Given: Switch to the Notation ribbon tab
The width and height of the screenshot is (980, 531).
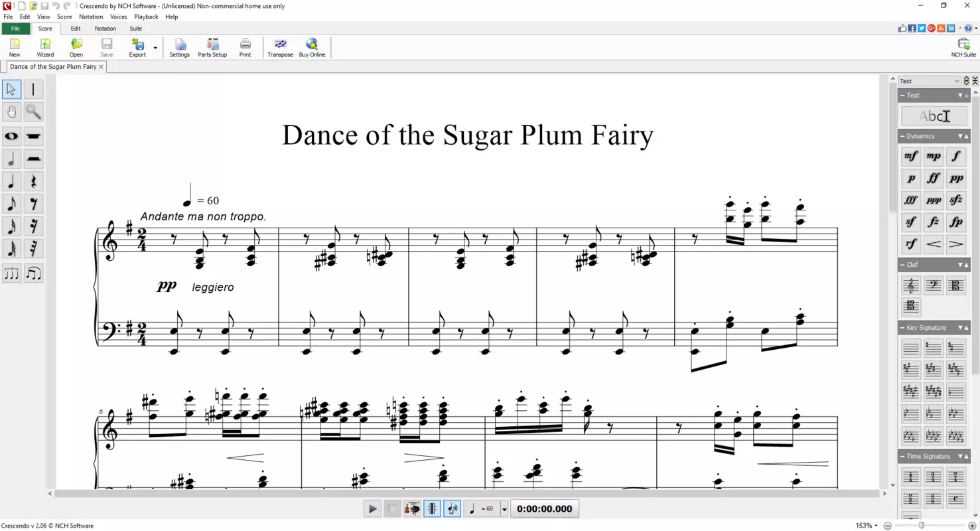Looking at the screenshot, I should [x=105, y=29].
